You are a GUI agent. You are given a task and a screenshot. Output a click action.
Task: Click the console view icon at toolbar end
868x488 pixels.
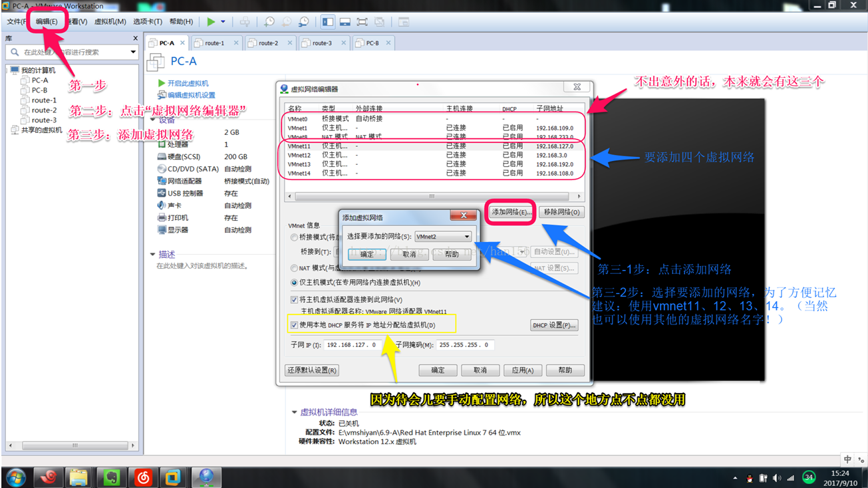coord(403,22)
